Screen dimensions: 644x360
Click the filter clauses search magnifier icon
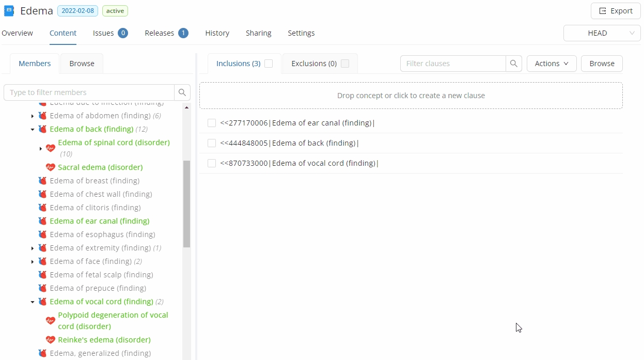pyautogui.click(x=513, y=64)
